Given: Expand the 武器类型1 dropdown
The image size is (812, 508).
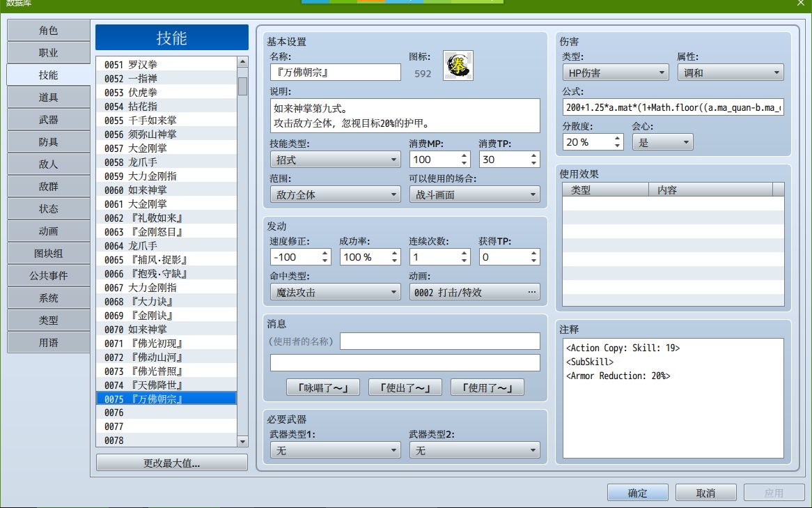Looking at the screenshot, I should tap(335, 450).
